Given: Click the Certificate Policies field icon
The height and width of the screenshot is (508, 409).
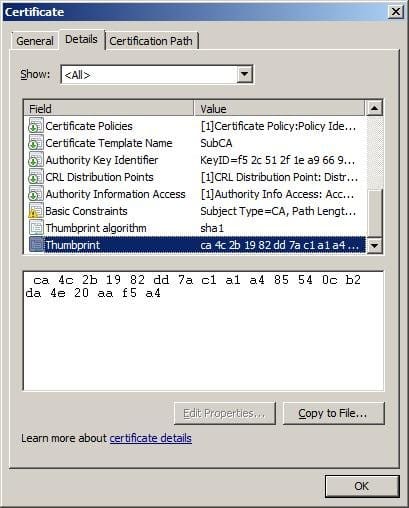Looking at the screenshot, I should click(x=36, y=126).
